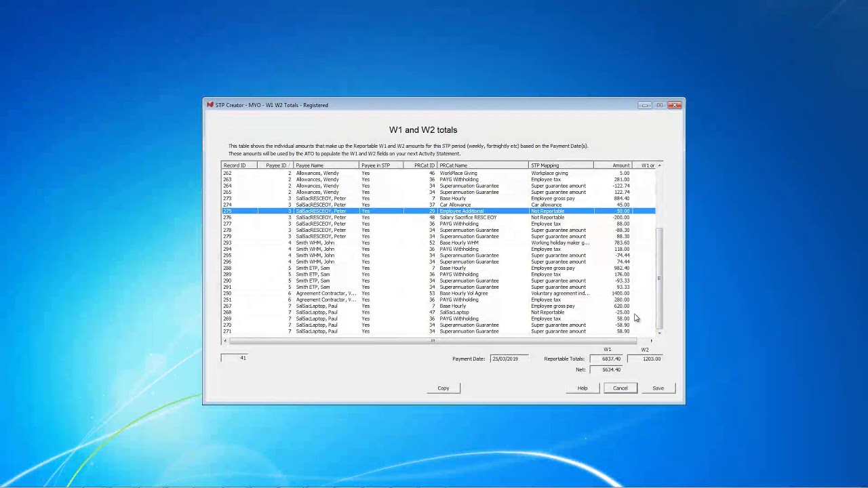Sort by the STP Mapping column header
Screen dimensions: 868x488
(x=561, y=165)
